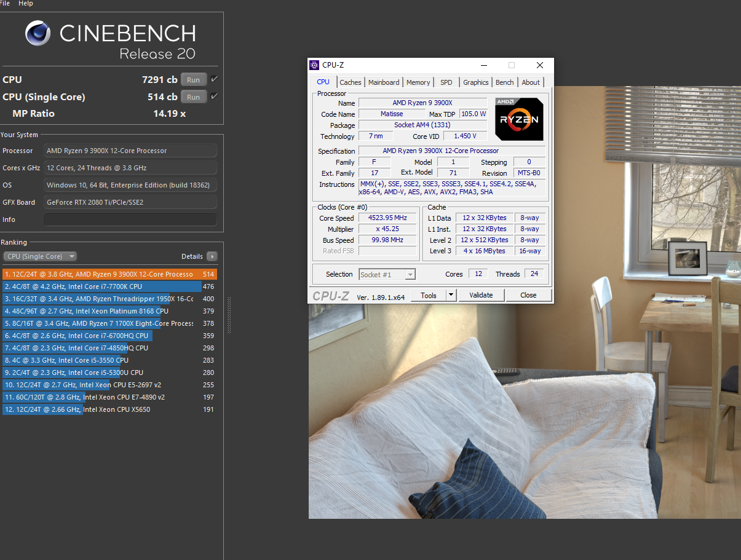Click the panel splitter handle beside the ranking

[229, 315]
